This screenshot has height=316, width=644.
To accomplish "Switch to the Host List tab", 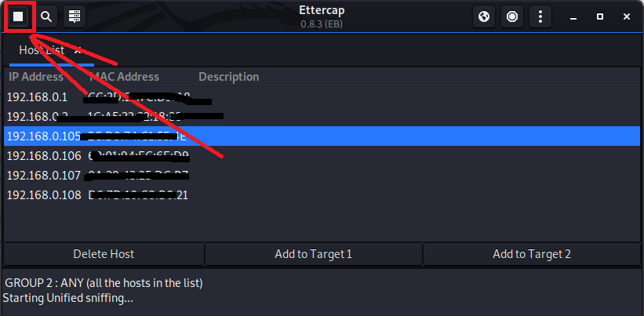I will [42, 50].
